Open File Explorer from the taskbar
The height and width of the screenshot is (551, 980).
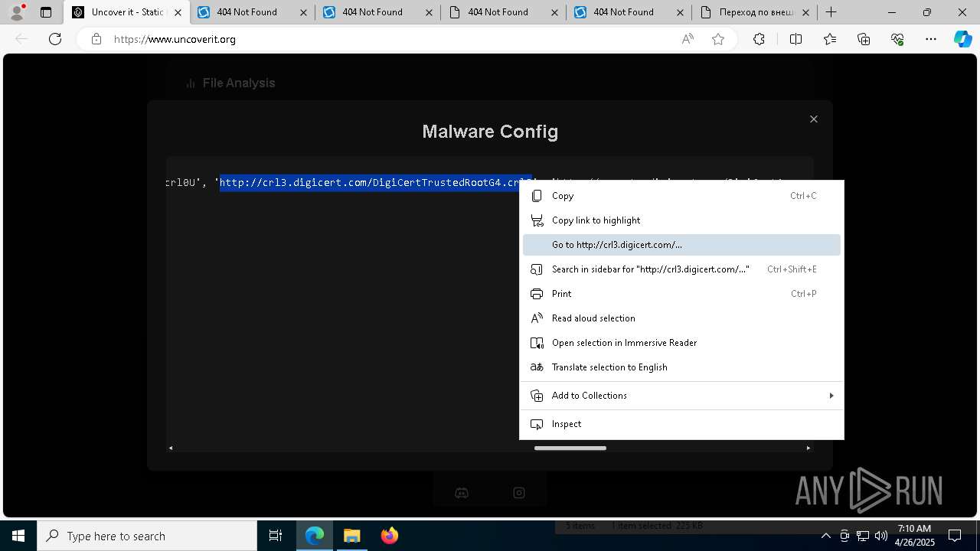(x=352, y=536)
